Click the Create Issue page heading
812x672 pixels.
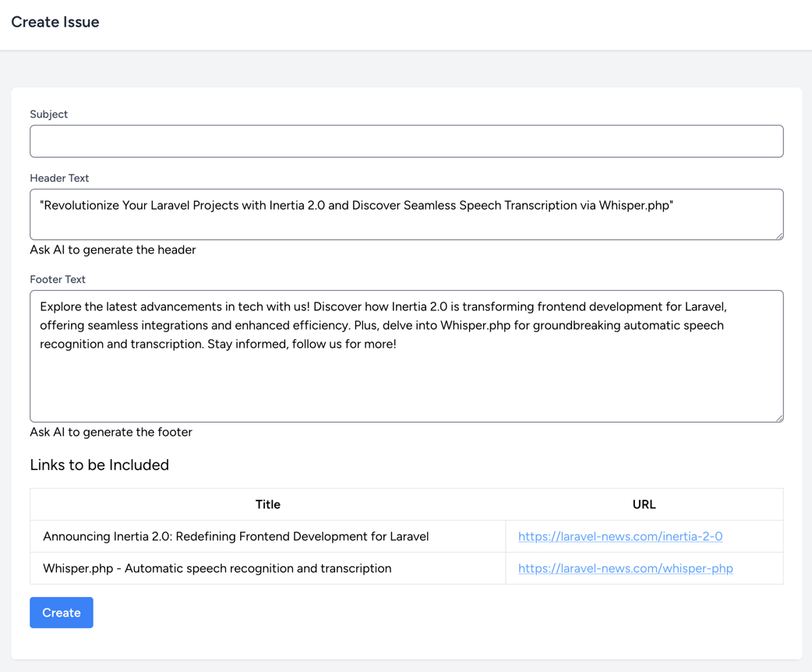click(55, 22)
